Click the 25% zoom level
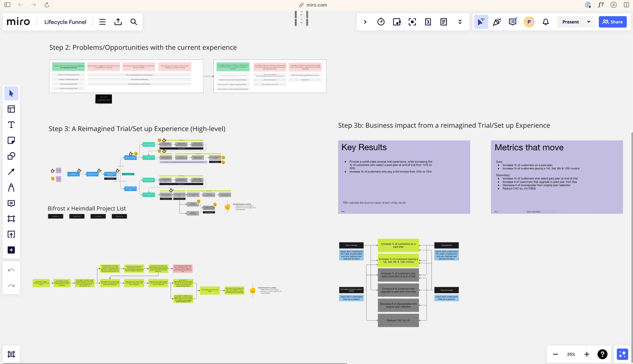Image resolution: width=633 pixels, height=364 pixels. click(571, 354)
